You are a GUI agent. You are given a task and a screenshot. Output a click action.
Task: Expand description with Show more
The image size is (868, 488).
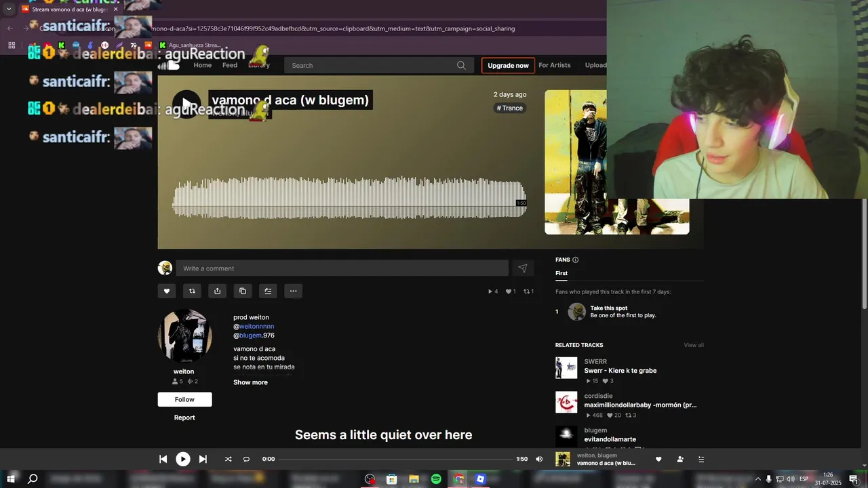pos(250,382)
